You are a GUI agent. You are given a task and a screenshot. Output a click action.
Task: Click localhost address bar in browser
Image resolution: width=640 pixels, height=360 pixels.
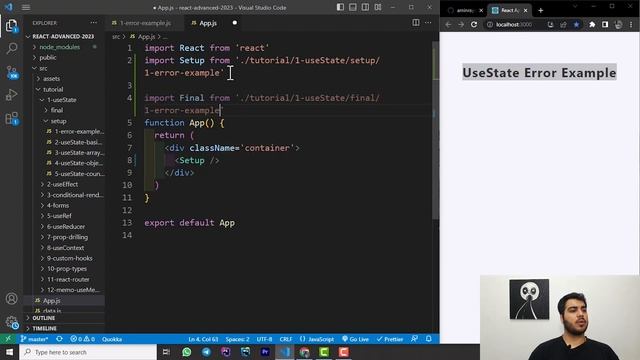(x=514, y=24)
